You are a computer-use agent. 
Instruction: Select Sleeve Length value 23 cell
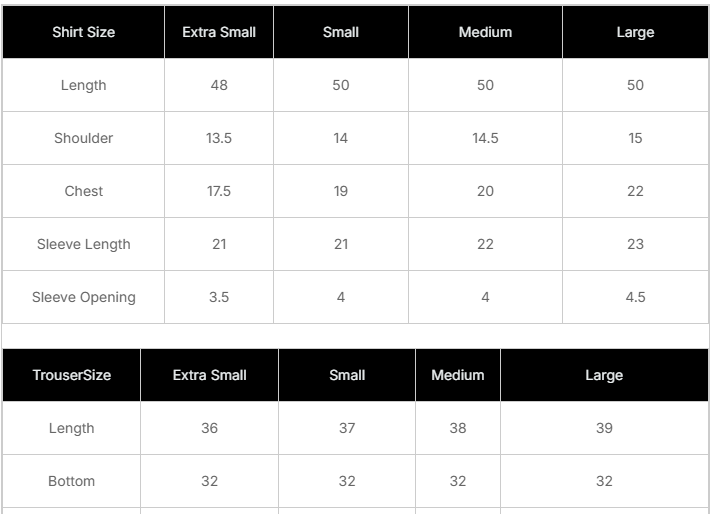click(635, 244)
